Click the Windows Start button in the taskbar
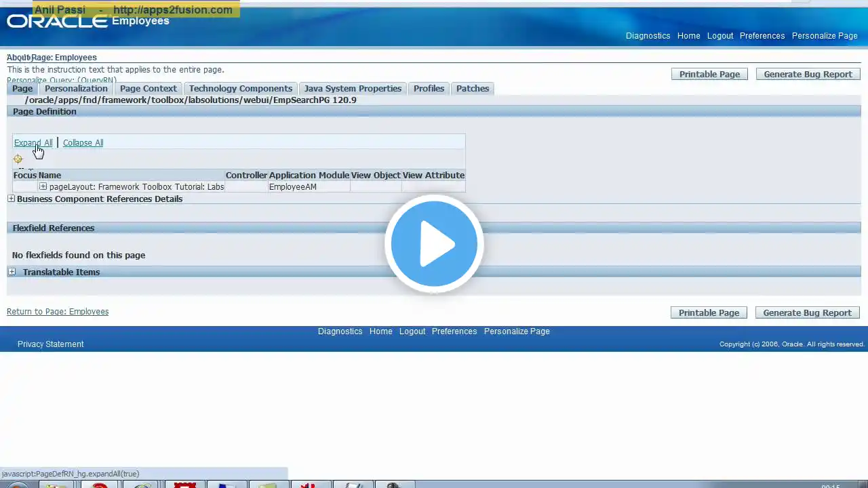Viewport: 868px width, 488px height. [17, 485]
